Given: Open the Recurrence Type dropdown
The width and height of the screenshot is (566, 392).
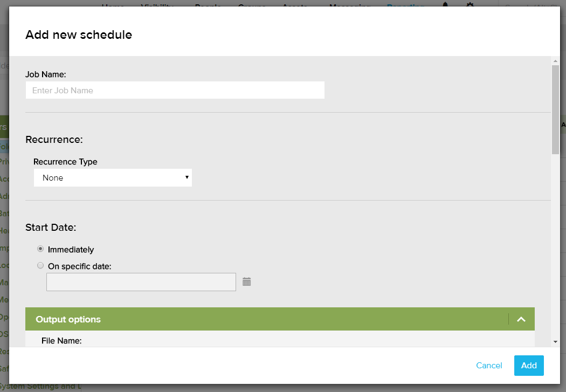Looking at the screenshot, I should pyautogui.click(x=113, y=177).
